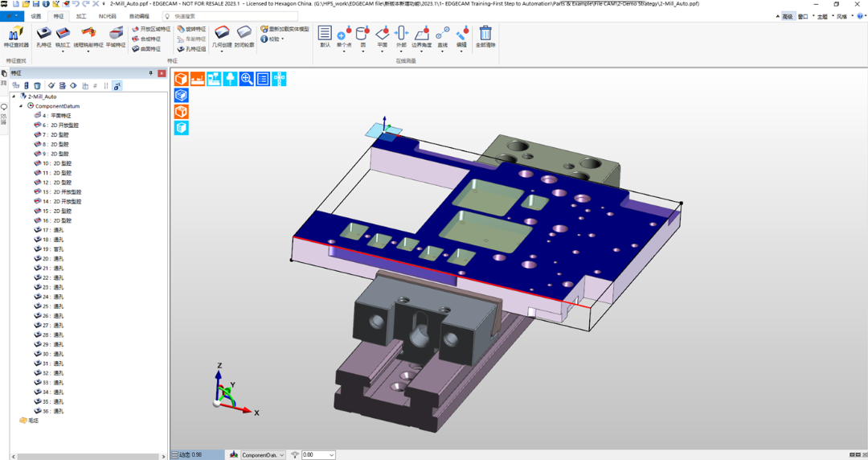This screenshot has height=460, width=868.
Task: Toggle the cyan shaded solid view button
Action: 182,128
